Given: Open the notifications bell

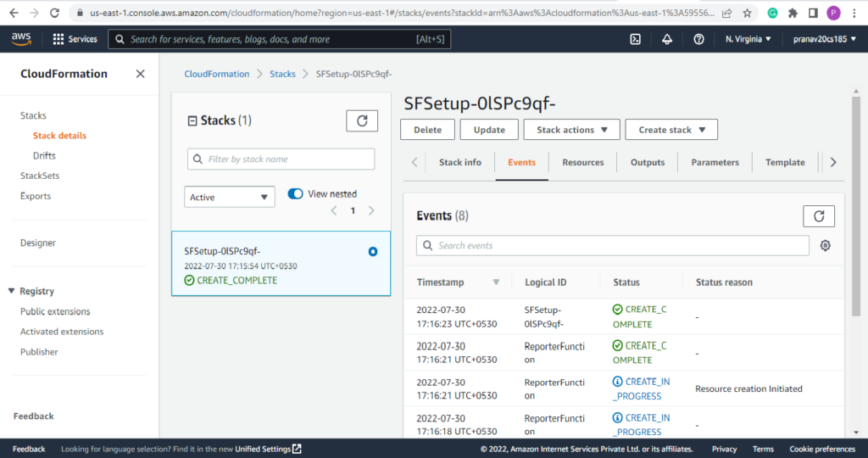Looking at the screenshot, I should [x=667, y=39].
